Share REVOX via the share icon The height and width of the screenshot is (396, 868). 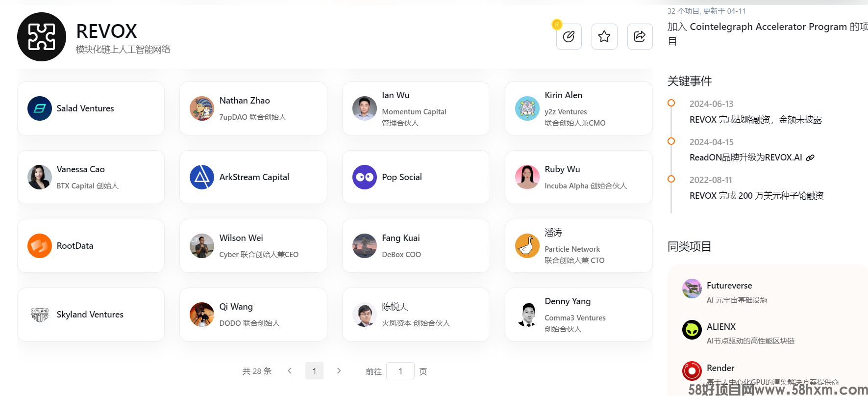coord(640,36)
